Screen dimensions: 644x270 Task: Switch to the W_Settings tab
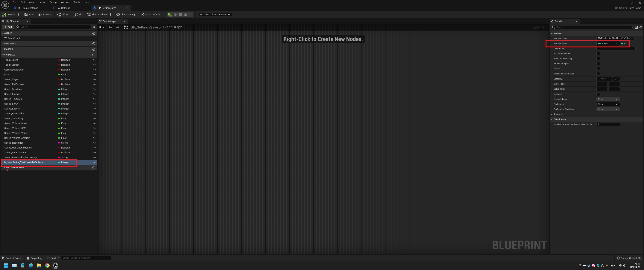[x=64, y=8]
